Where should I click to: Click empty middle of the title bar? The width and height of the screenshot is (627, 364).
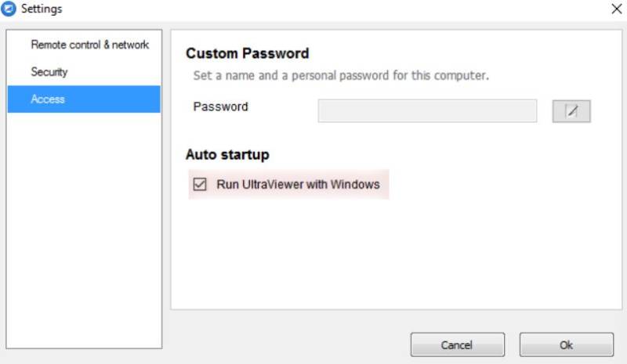pos(313,9)
